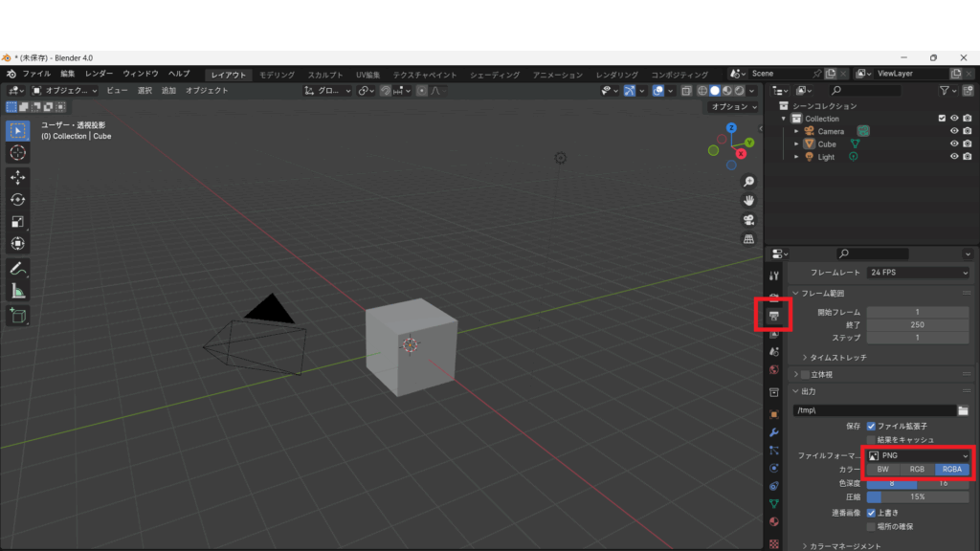The image size is (980, 551).
Task: Set color depth to 16
Action: pyautogui.click(x=943, y=483)
